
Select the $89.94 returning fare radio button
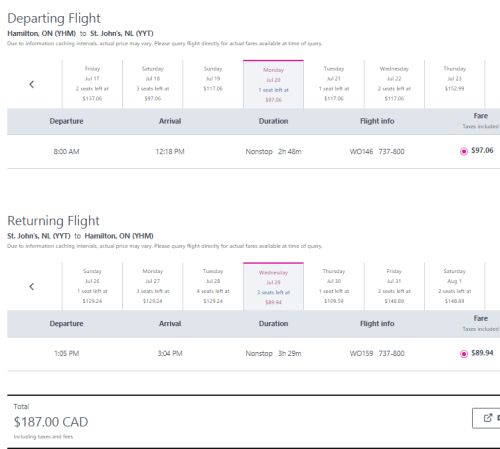pyautogui.click(x=464, y=354)
